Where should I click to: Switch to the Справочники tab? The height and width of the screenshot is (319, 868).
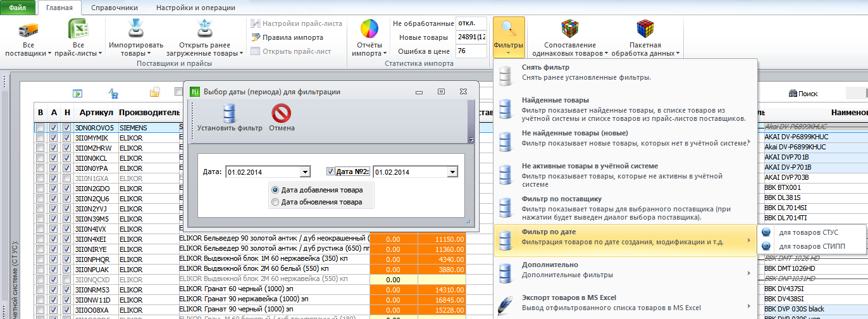coord(115,8)
